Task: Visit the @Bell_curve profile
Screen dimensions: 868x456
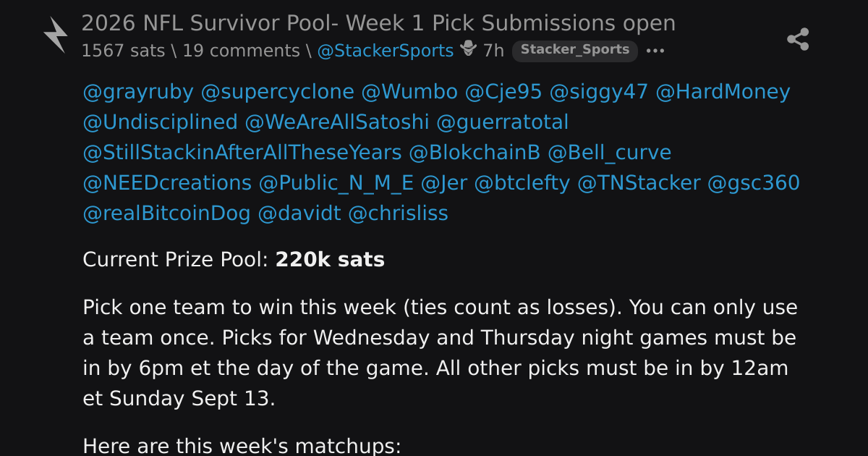Action: click(609, 153)
